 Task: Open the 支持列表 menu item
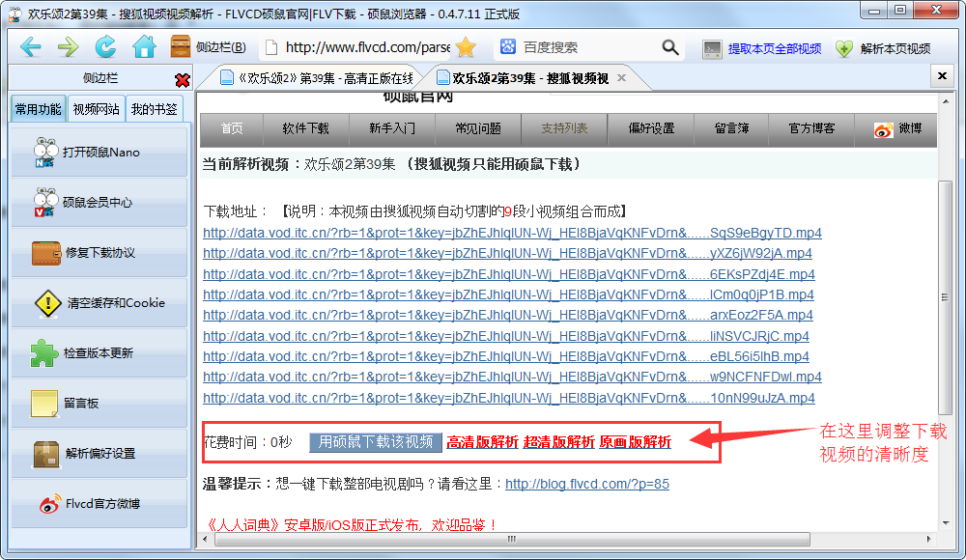564,128
